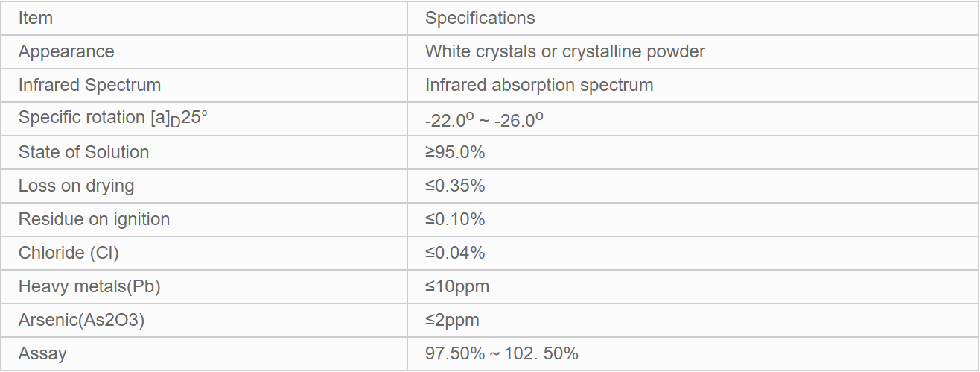Select the 'Heavy metals(Pb)' cell

click(89, 286)
